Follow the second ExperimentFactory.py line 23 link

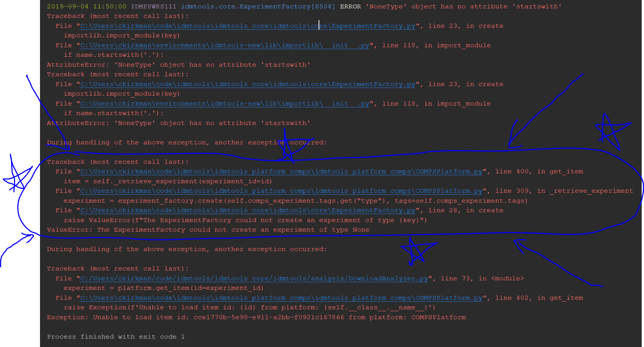[x=247, y=84]
